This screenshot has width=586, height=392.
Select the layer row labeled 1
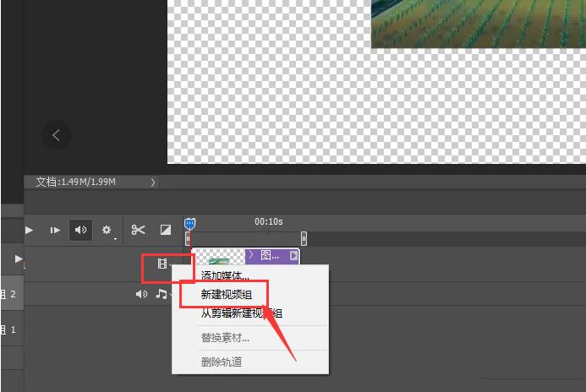(x=12, y=329)
